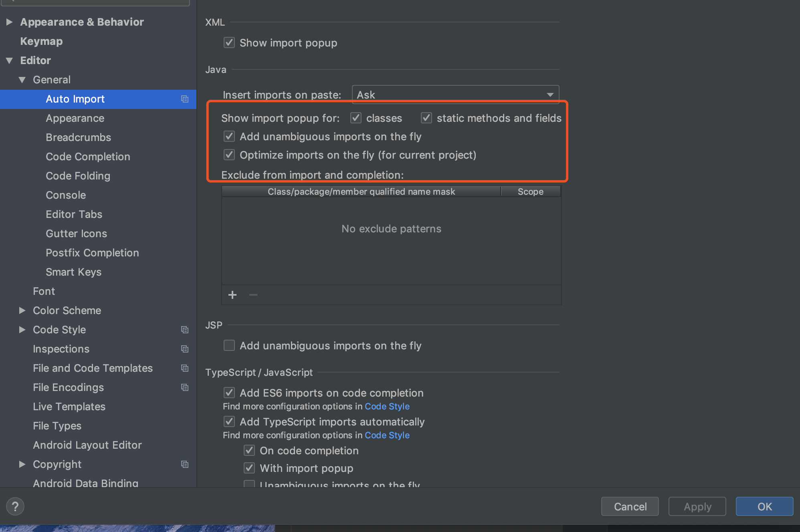
Task: Expand the Color Scheme tree node
Action: 22,310
